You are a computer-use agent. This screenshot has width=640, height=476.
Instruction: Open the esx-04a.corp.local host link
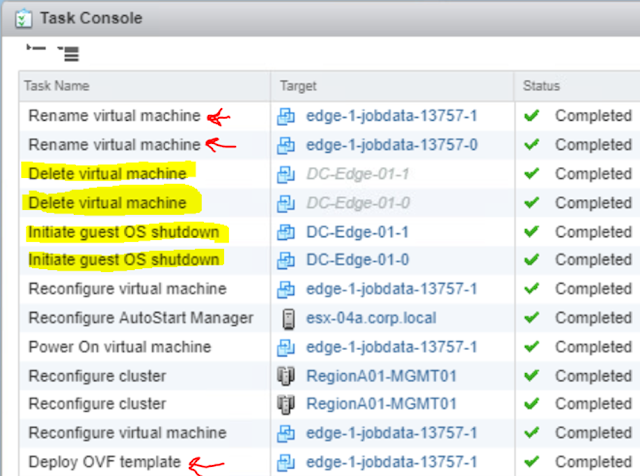click(x=371, y=318)
